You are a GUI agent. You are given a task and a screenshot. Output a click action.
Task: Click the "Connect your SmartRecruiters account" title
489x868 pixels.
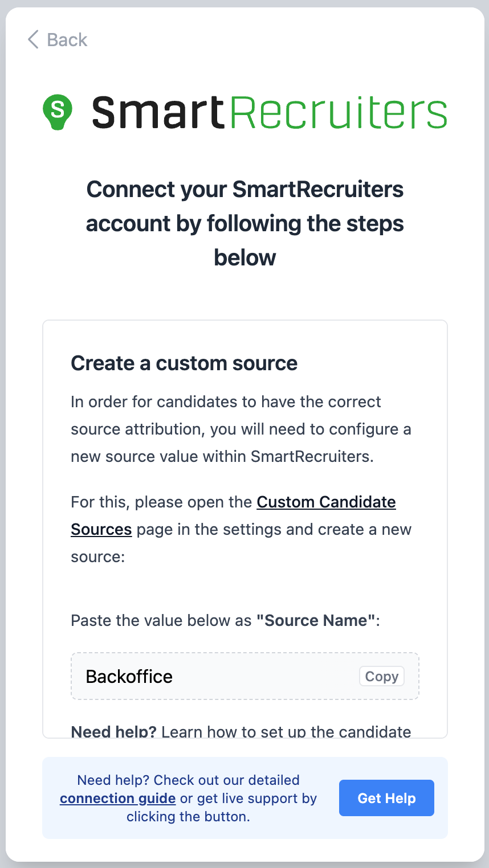245,223
